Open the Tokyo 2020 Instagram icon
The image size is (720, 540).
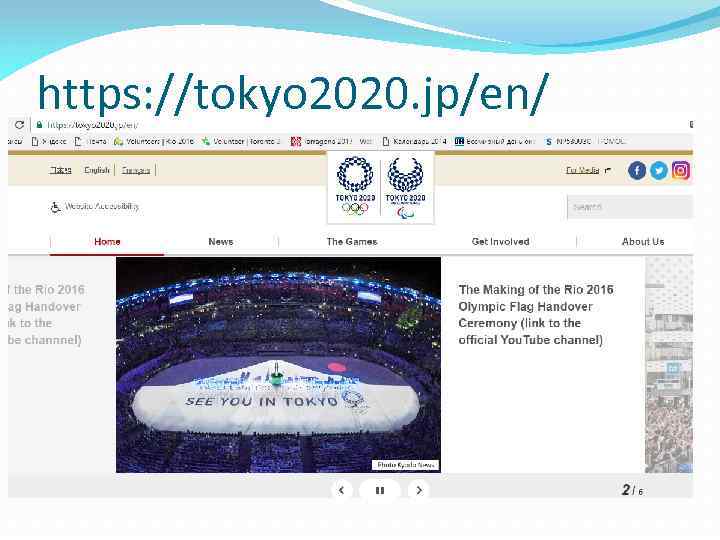click(x=681, y=170)
